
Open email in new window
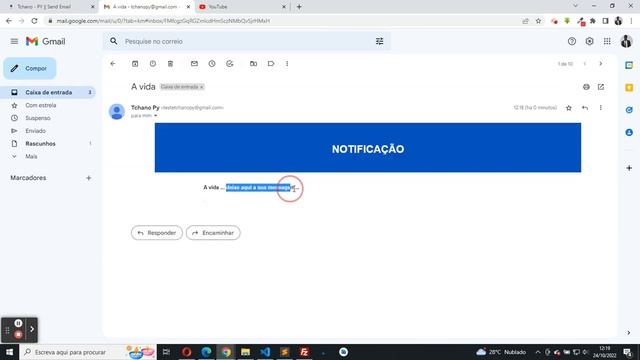point(601,87)
